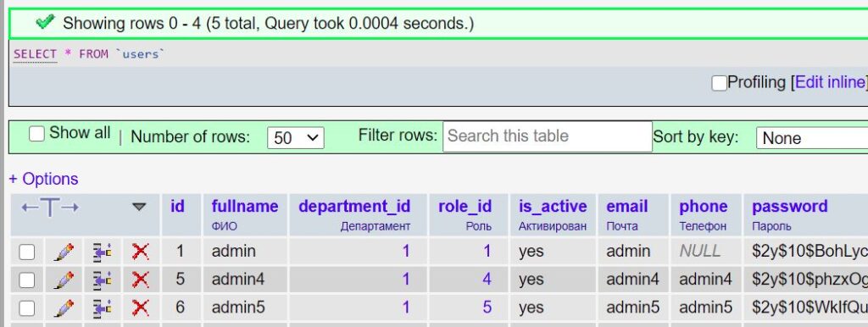Image resolution: width=868 pixels, height=327 pixels.
Task: Tick the checkbox for the admin row
Action: click(x=26, y=252)
